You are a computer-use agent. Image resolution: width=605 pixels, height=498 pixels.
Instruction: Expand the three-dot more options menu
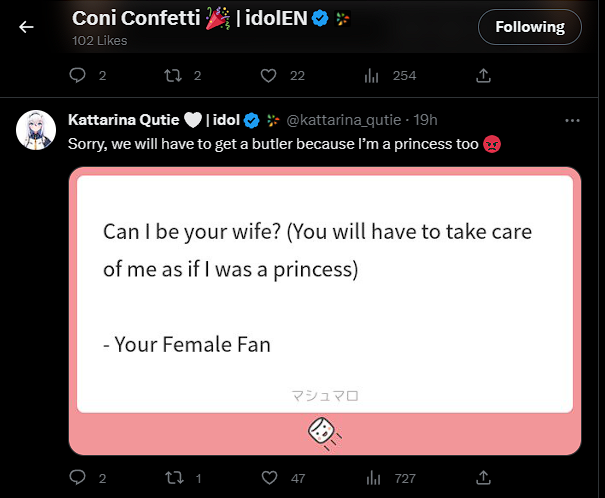point(572,120)
